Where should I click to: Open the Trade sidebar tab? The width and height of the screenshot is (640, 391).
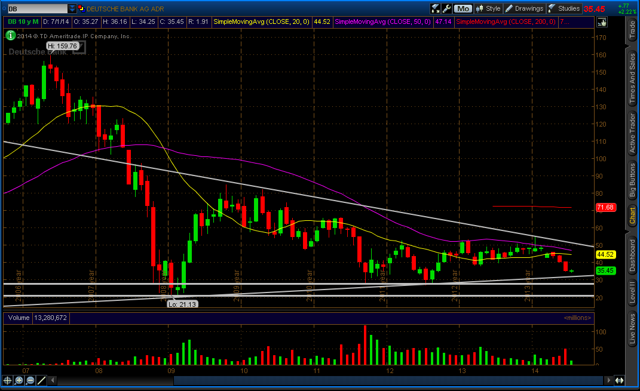(x=632, y=30)
